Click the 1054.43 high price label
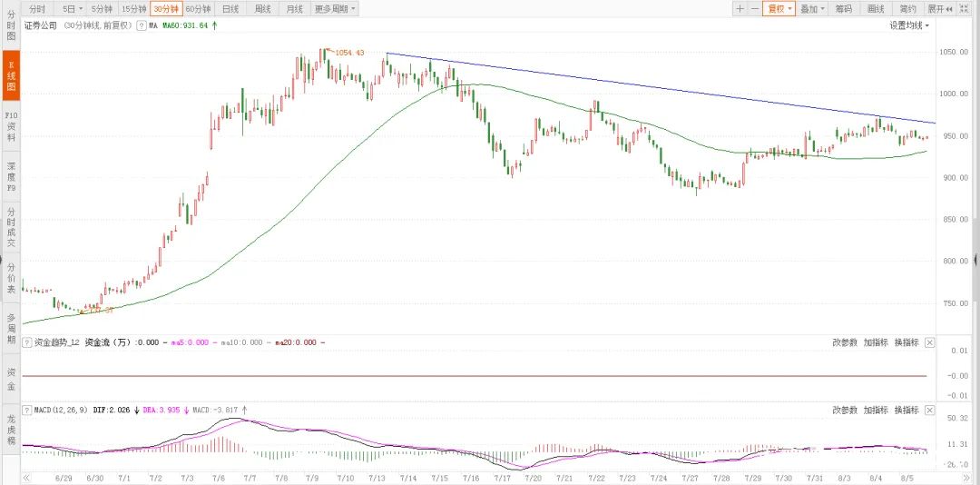 click(349, 54)
